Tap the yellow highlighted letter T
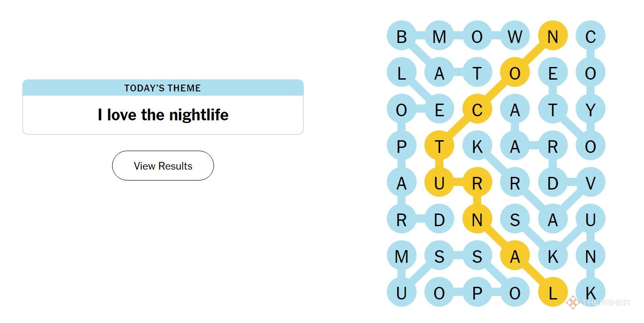This screenshot has height=323, width=644. click(439, 147)
